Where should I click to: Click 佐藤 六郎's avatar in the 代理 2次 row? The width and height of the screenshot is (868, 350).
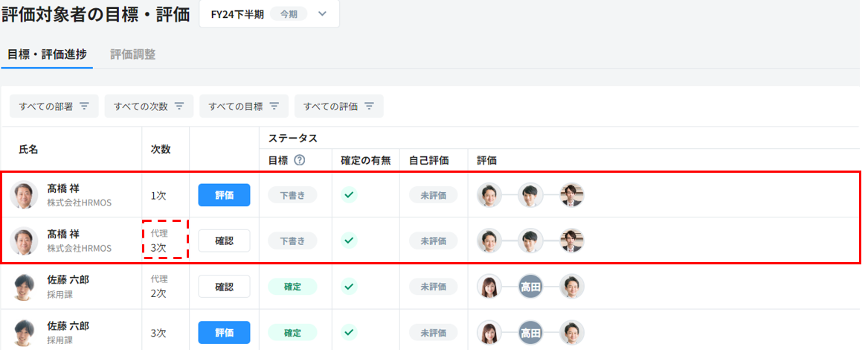click(x=24, y=287)
